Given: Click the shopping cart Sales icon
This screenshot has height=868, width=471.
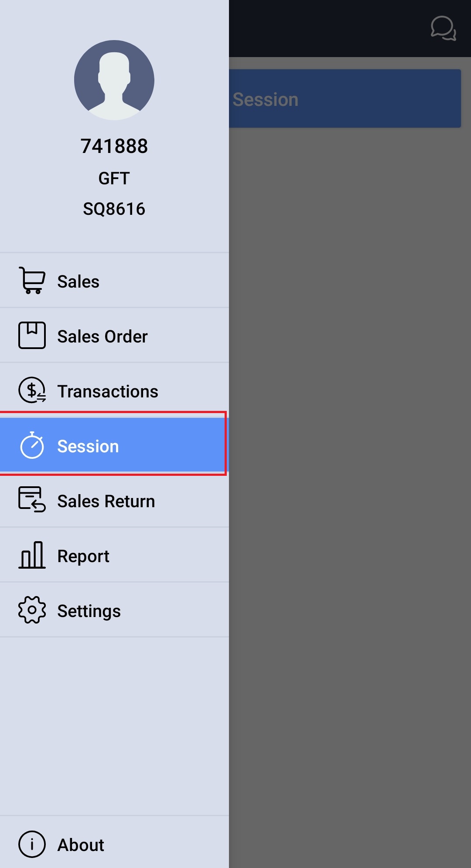Looking at the screenshot, I should click(32, 281).
